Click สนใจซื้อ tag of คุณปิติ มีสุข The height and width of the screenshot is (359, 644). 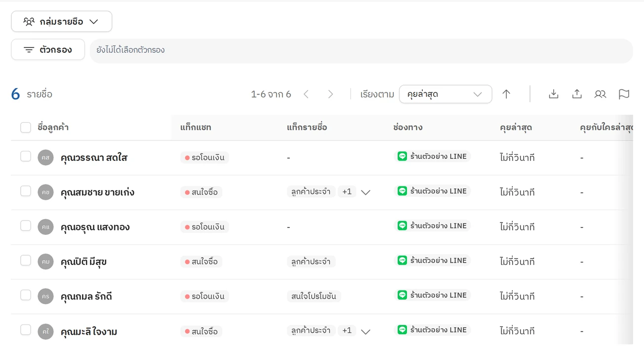(201, 262)
